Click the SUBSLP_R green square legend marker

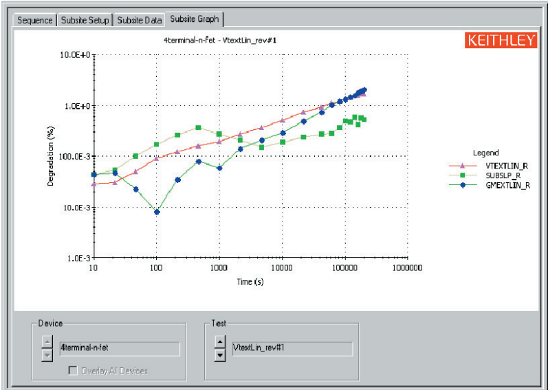[463, 175]
